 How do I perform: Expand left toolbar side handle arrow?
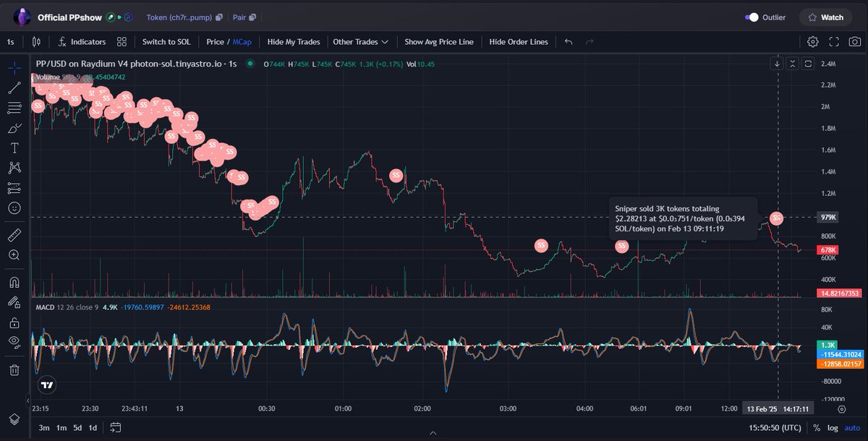tap(27, 400)
